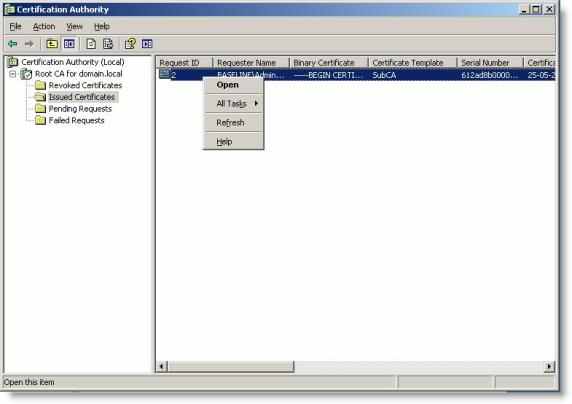This screenshot has height=404, width=572.
Task: Click the last toolbar pane icon
Action: 147,44
